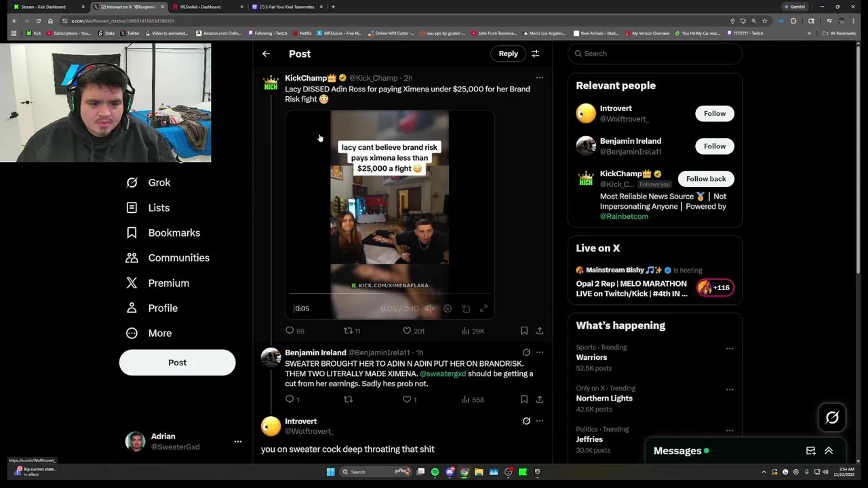This screenshot has width=868, height=488.
Task: Like Benjamin Ireland's reply
Action: click(410, 399)
